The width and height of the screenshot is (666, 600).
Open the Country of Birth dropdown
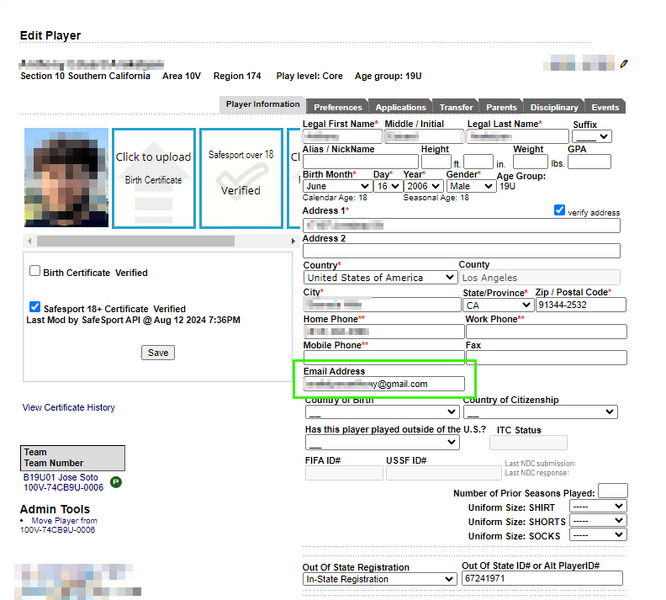coord(381,412)
